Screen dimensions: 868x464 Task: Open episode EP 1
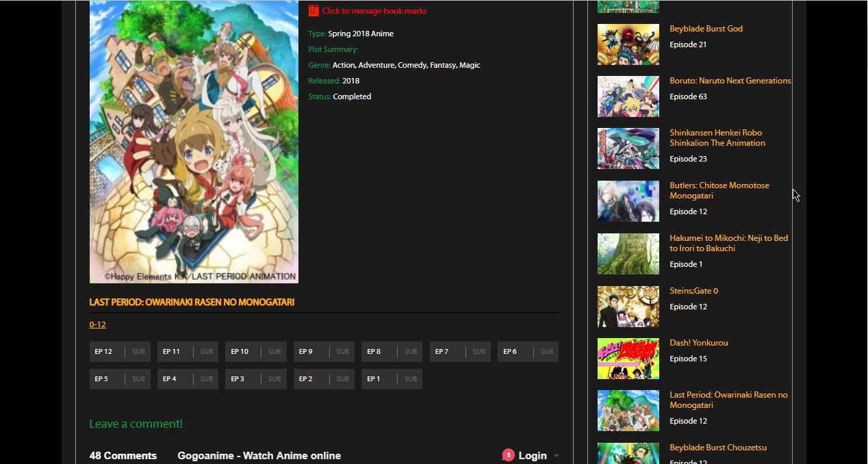(x=392, y=379)
